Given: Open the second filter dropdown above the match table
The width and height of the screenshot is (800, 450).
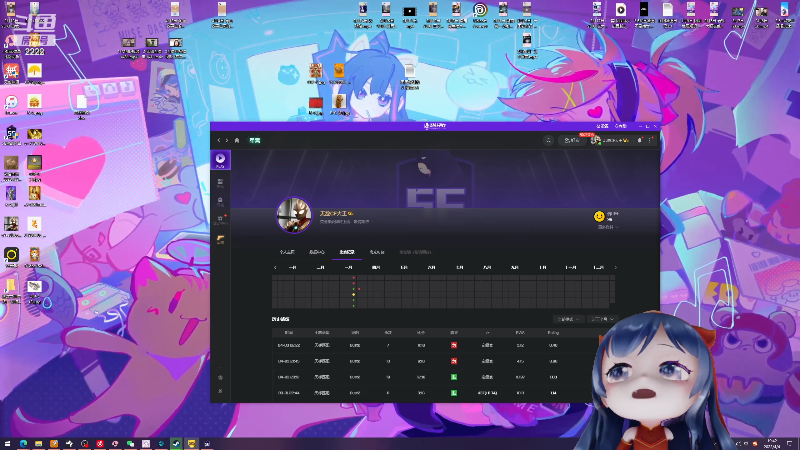Looking at the screenshot, I should [x=602, y=319].
